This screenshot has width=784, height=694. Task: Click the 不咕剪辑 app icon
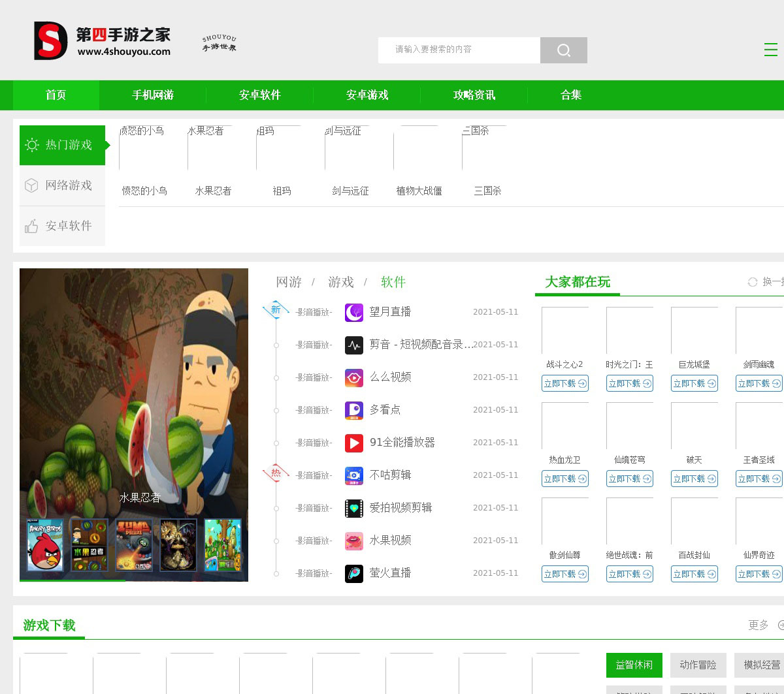[354, 475]
